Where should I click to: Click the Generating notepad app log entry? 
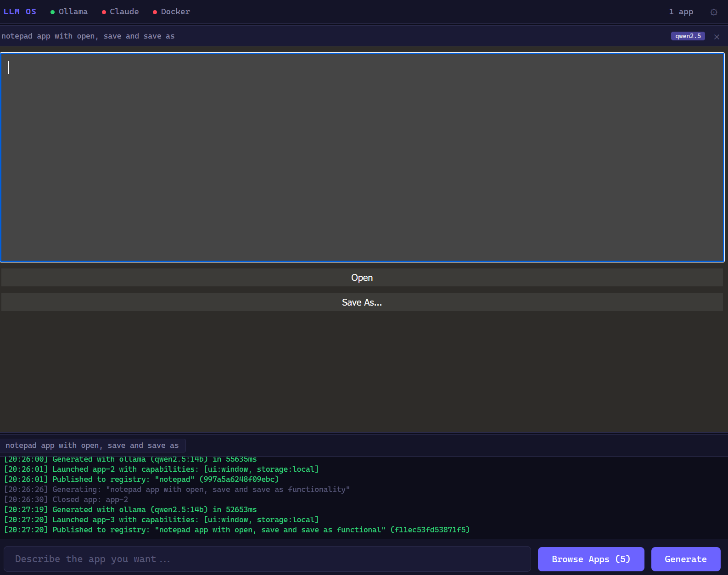click(x=177, y=489)
